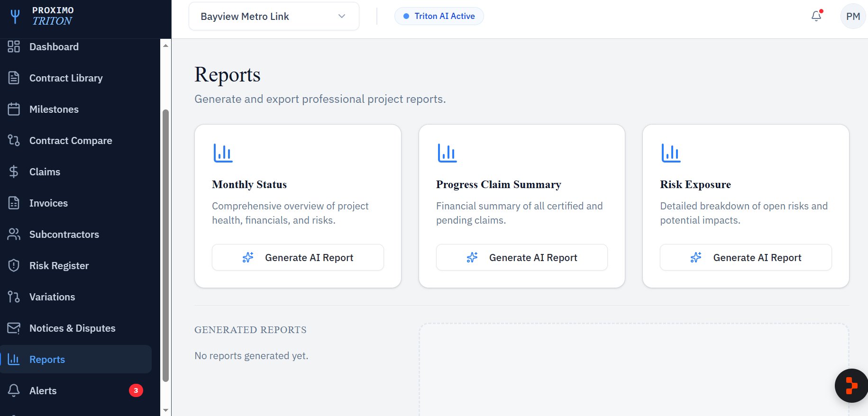Click the Generated Reports section heading
The width and height of the screenshot is (868, 416).
250,330
